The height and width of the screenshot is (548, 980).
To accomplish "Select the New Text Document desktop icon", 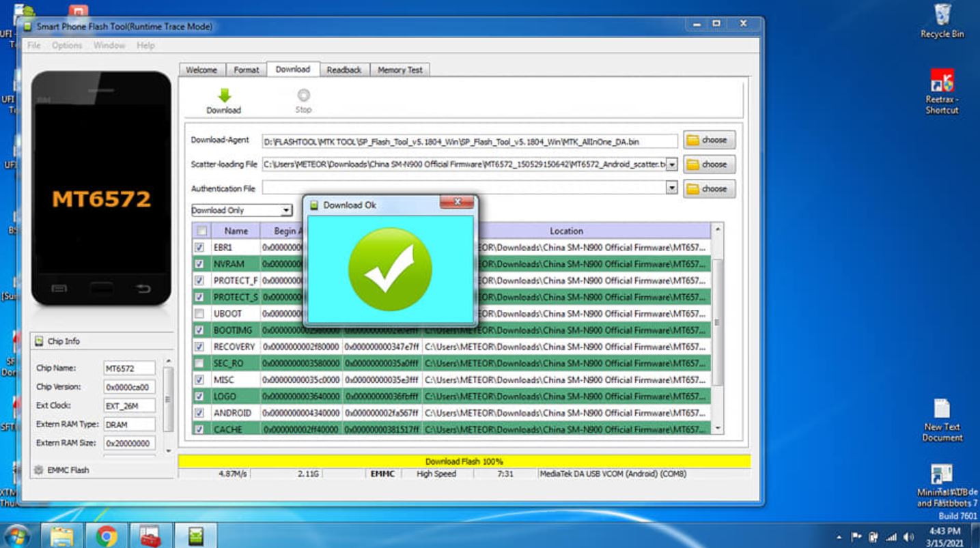I will [942, 420].
